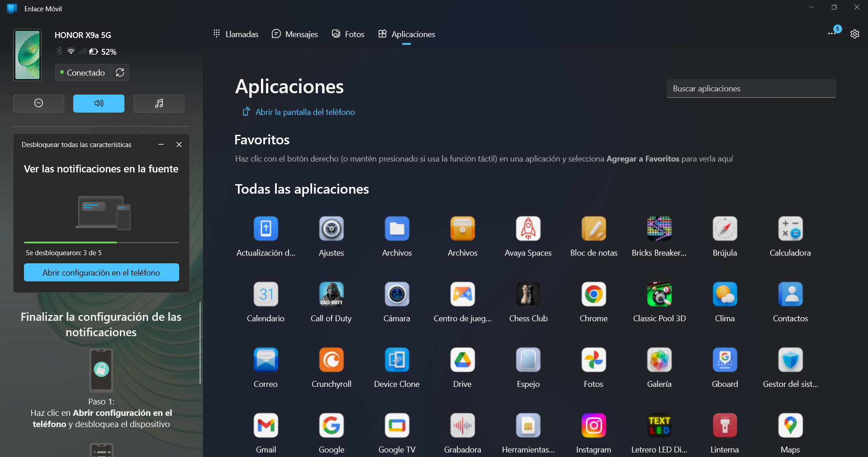The width and height of the screenshot is (868, 457).
Task: Toggle phone sound volume button
Action: (99, 103)
